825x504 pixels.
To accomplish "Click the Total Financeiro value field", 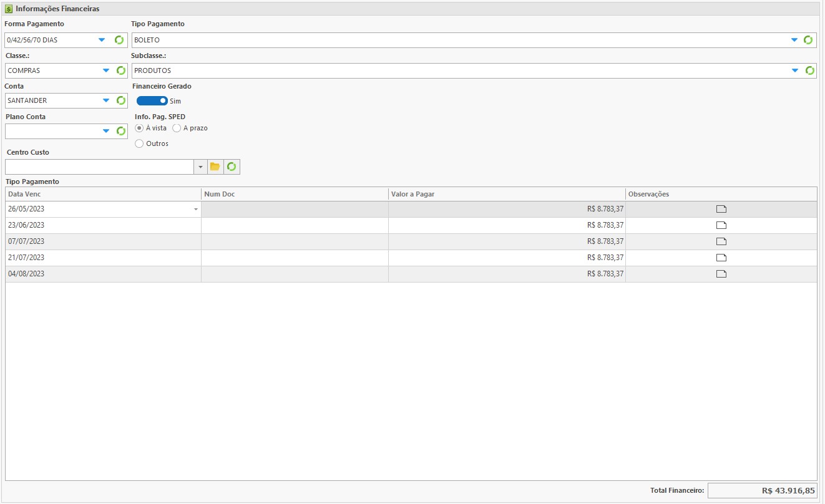I will (762, 491).
